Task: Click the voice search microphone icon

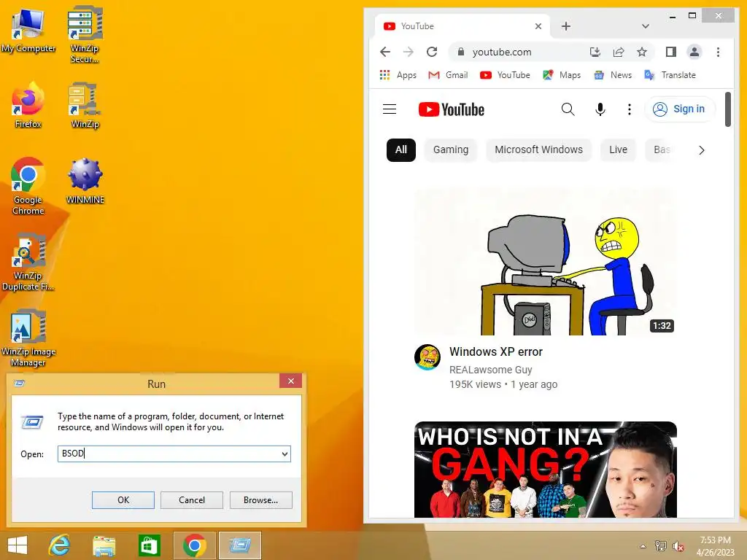Action: pos(600,109)
